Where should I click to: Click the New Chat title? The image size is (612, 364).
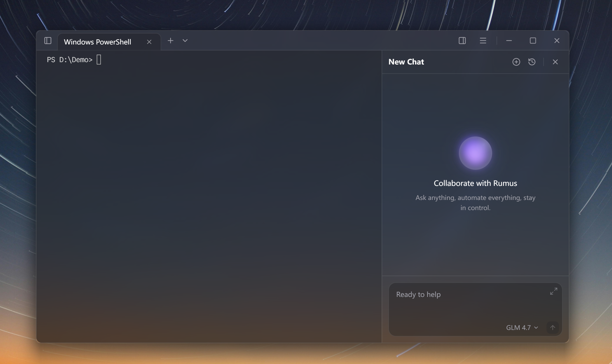[x=406, y=62]
